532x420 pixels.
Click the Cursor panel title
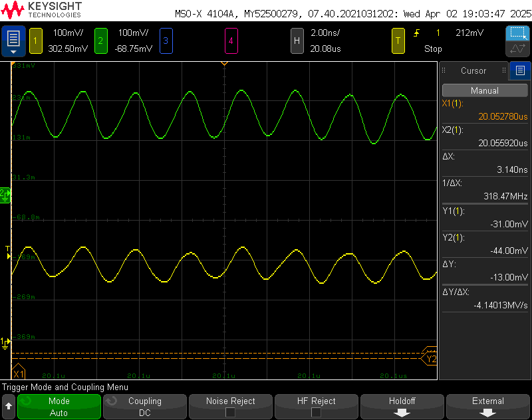click(473, 70)
